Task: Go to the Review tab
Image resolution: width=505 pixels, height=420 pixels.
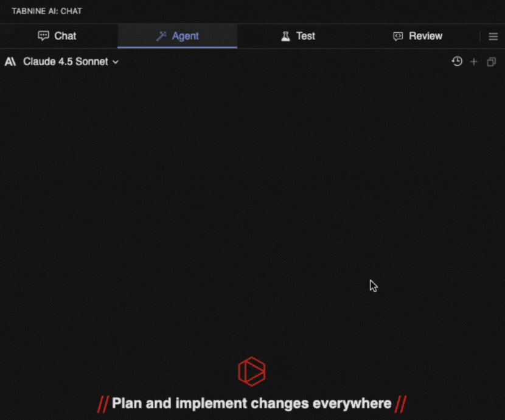Action: [418, 36]
